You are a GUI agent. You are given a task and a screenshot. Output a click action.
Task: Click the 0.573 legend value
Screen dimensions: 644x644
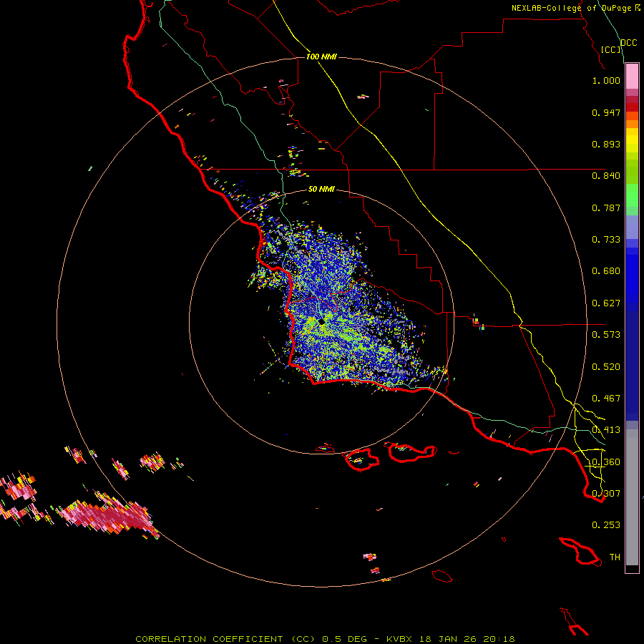[x=606, y=335]
